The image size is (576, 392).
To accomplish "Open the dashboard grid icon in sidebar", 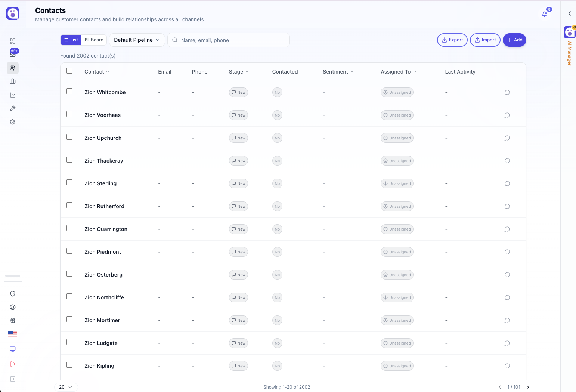I will 13,41.
